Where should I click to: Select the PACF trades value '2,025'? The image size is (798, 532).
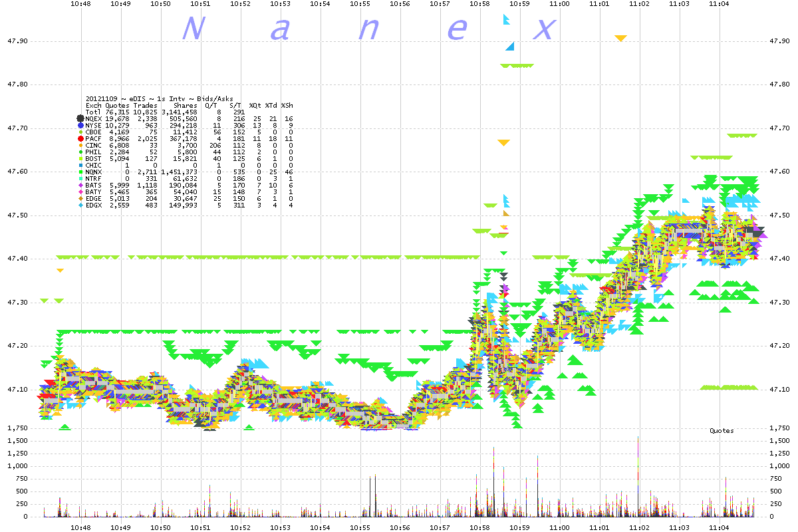point(148,138)
